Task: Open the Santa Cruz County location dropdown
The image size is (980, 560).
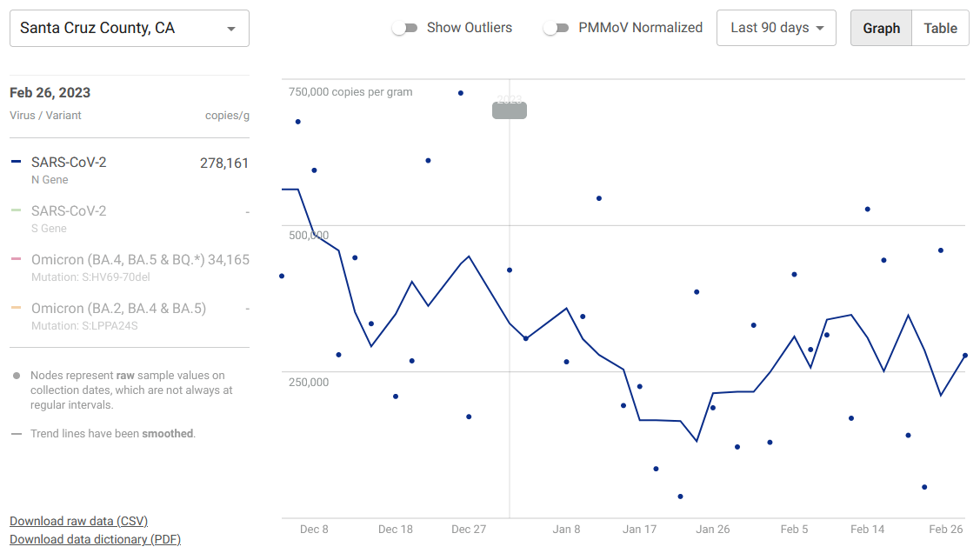Action: [129, 29]
